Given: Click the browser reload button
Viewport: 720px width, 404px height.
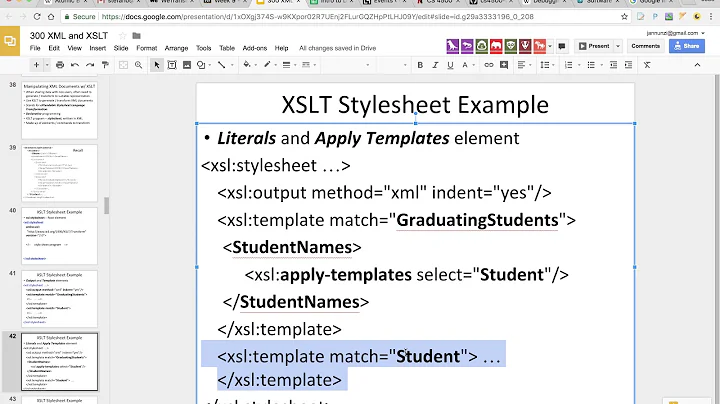Looking at the screenshot, I should click(37, 17).
